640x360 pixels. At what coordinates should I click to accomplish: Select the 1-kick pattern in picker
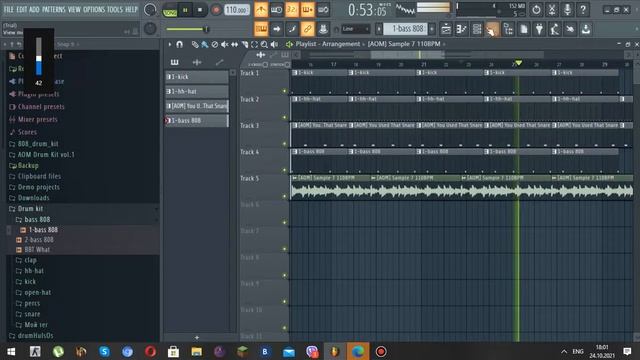pyautogui.click(x=197, y=77)
